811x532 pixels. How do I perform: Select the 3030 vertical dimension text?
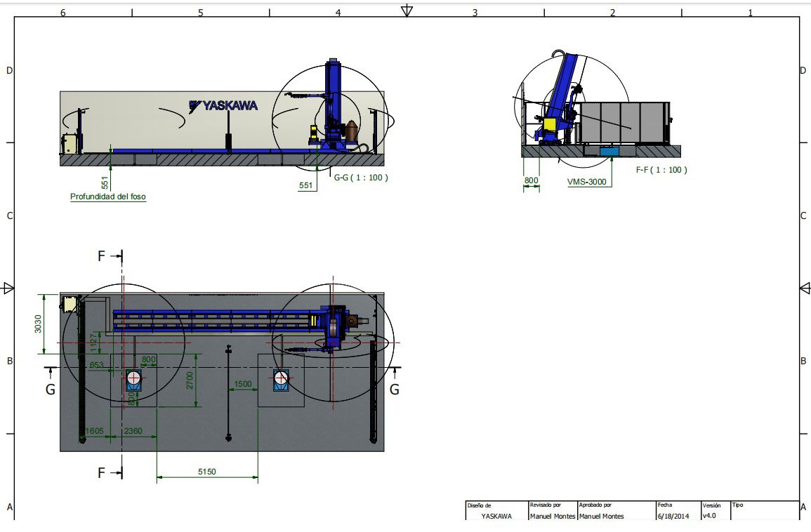click(39, 324)
